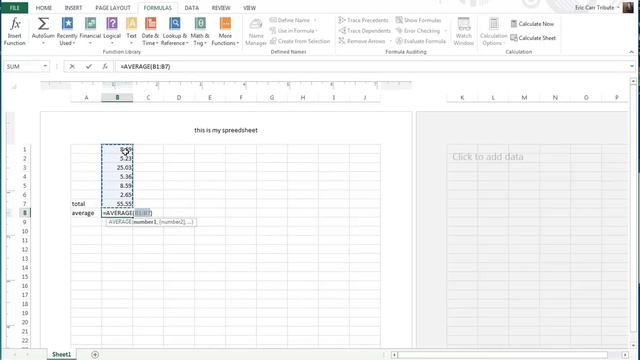The width and height of the screenshot is (640, 360).
Task: Click Calculate Sheet
Action: [533, 38]
